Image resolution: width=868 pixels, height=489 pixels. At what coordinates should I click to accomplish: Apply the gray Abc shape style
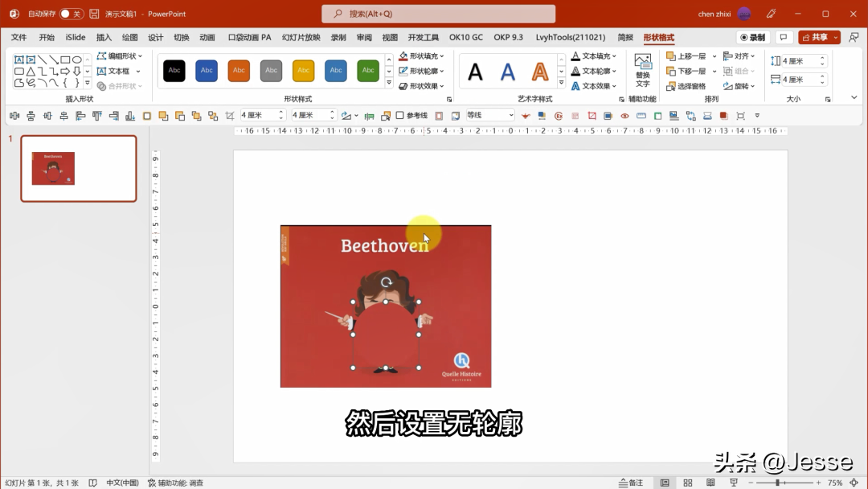click(x=272, y=70)
